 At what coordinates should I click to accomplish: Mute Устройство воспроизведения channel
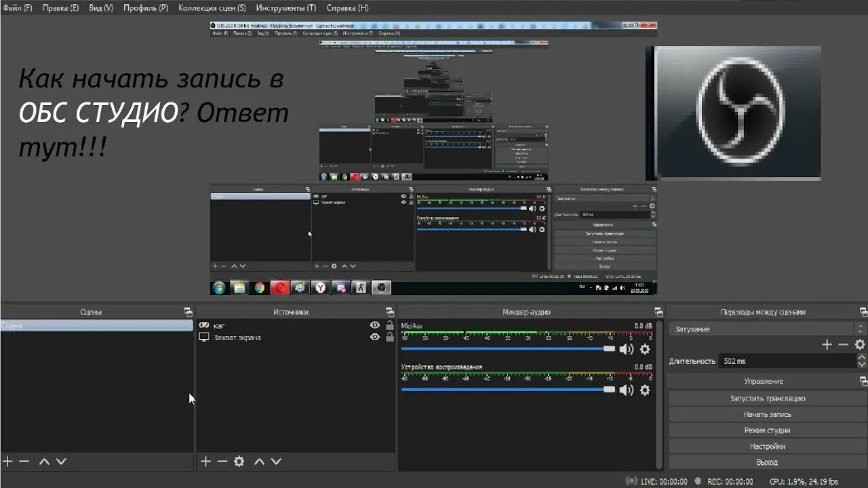click(626, 390)
